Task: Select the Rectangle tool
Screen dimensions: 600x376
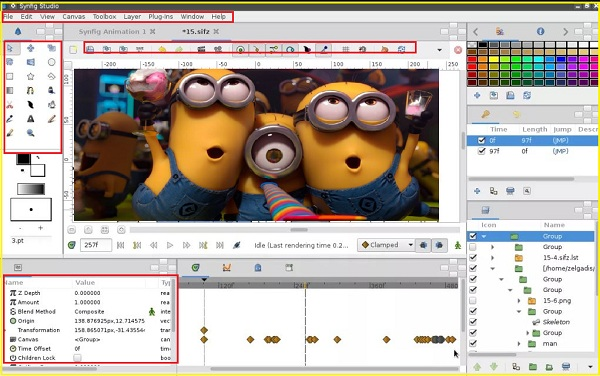Action: tap(10, 77)
